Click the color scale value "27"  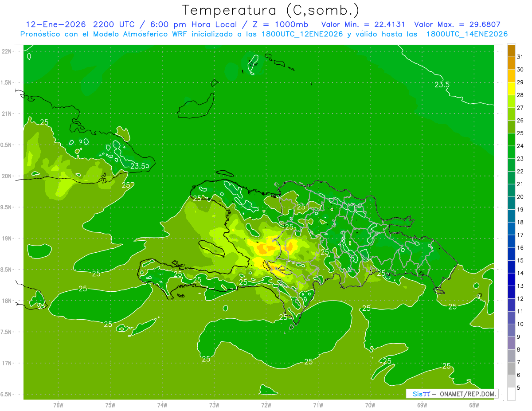click(520, 108)
